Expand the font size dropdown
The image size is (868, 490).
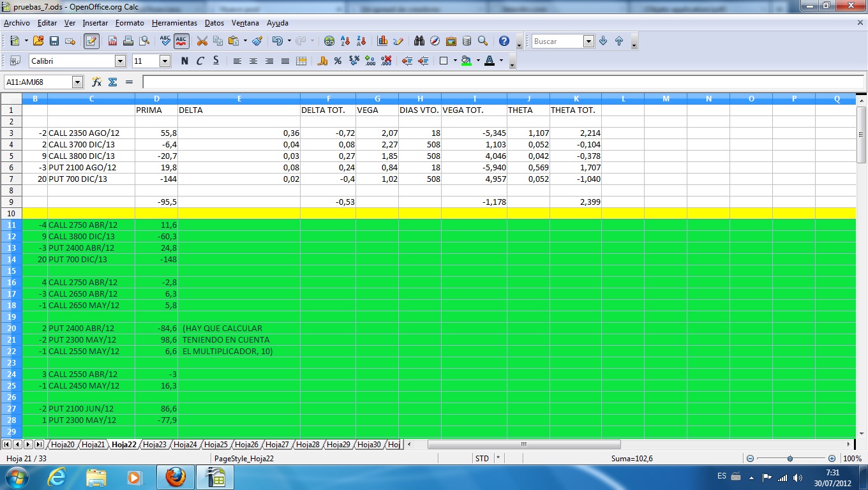165,61
